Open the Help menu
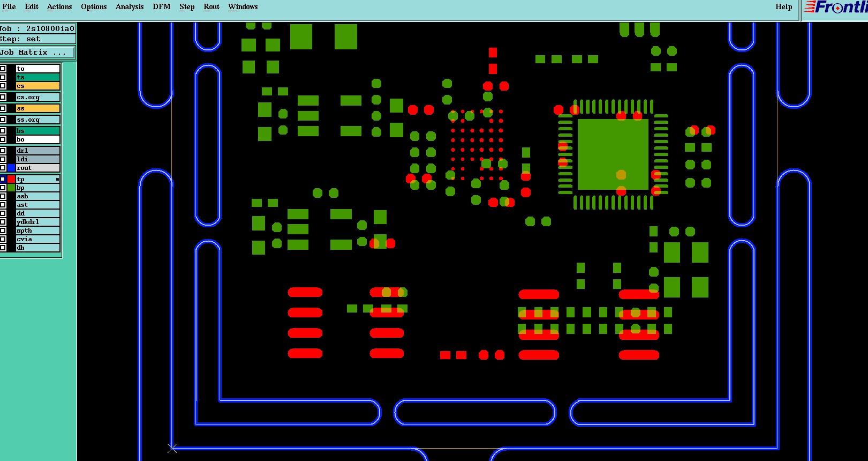Screen dimensions: 868x461 click(x=784, y=6)
